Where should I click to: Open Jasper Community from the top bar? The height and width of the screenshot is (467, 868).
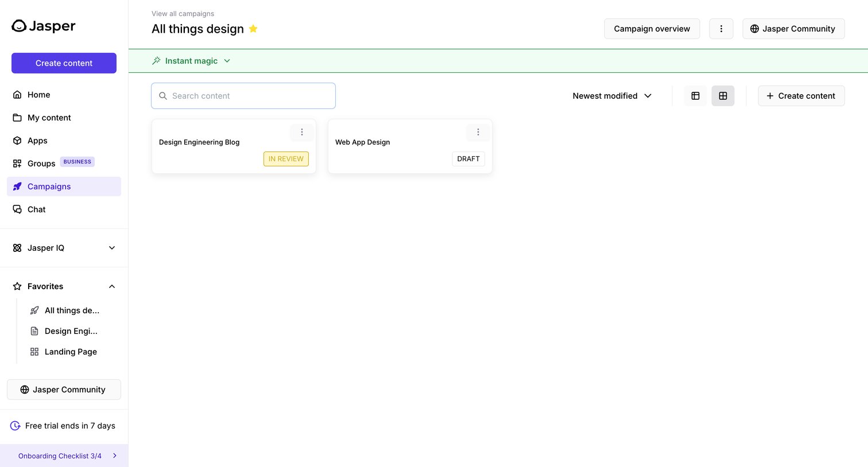[x=793, y=29]
